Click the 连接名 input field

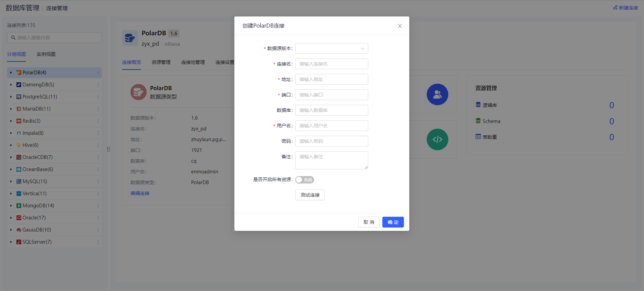click(332, 64)
